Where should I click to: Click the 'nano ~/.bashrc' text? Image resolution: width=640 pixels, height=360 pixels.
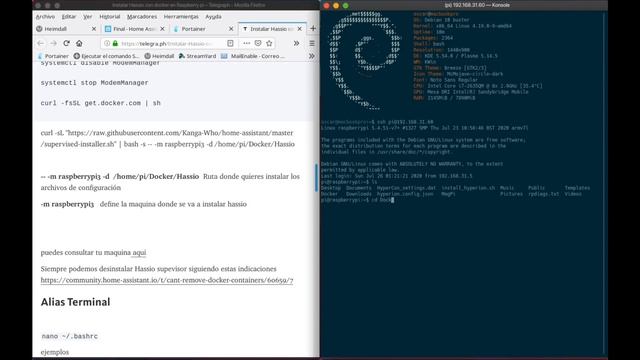(x=69, y=336)
